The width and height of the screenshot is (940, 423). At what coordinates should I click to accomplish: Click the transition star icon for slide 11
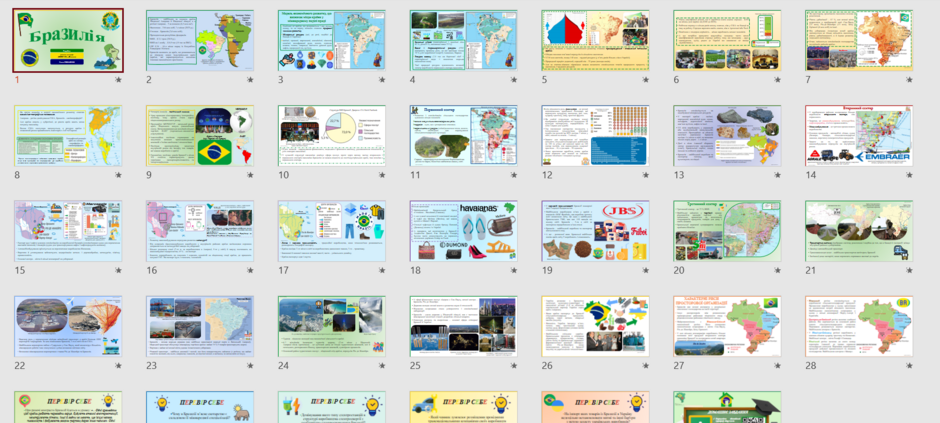(514, 175)
